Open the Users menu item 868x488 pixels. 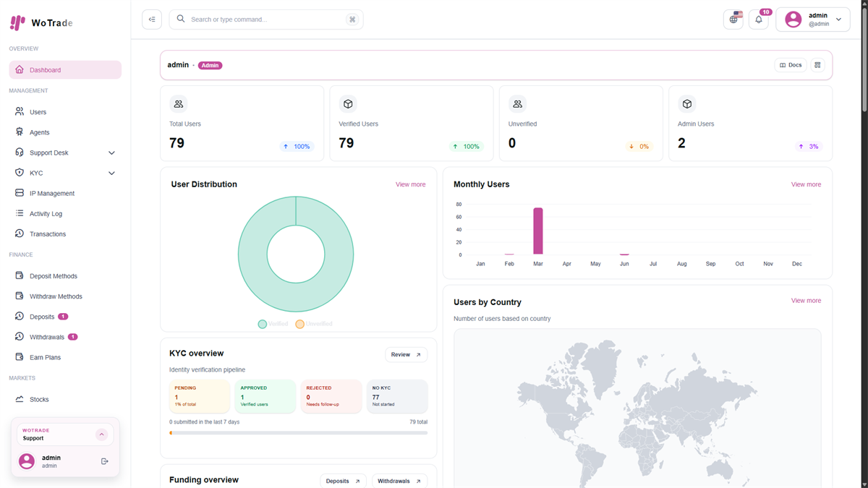pyautogui.click(x=65, y=112)
